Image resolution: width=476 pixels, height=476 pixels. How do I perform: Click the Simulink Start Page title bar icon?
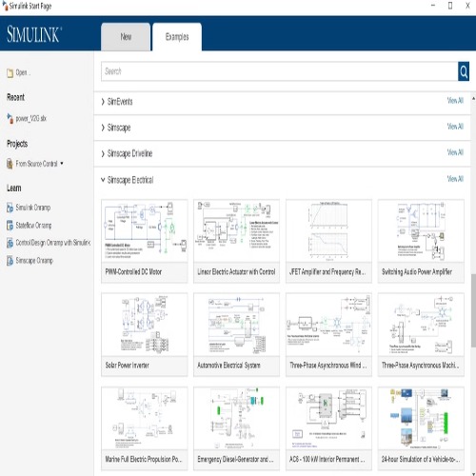[5, 6]
